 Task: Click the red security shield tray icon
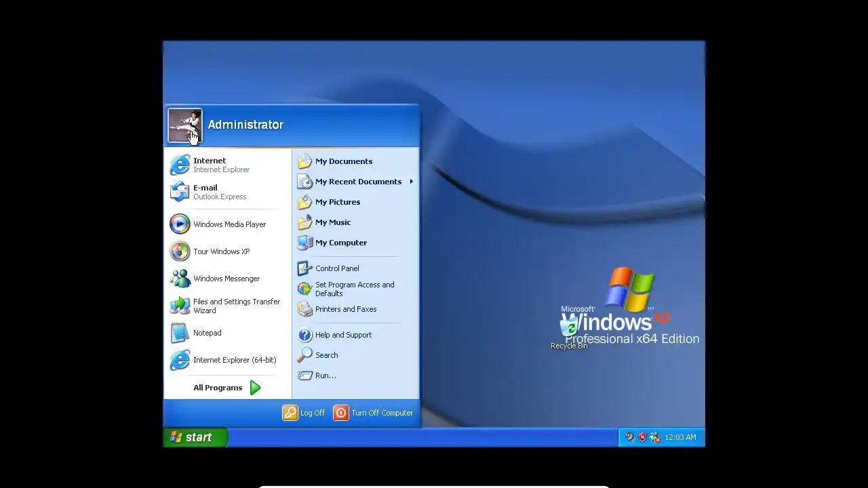[642, 437]
